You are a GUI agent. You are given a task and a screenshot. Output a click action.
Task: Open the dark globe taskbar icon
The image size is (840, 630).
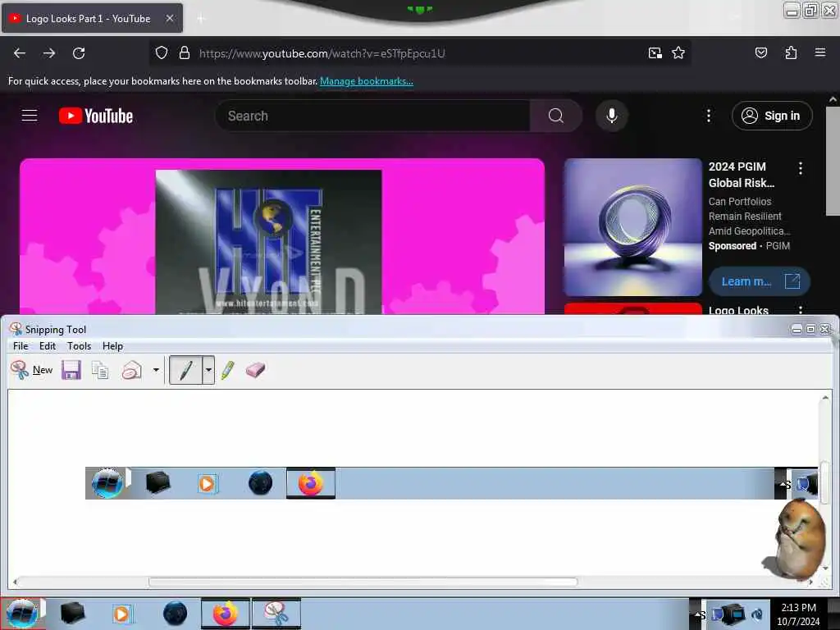point(175,614)
